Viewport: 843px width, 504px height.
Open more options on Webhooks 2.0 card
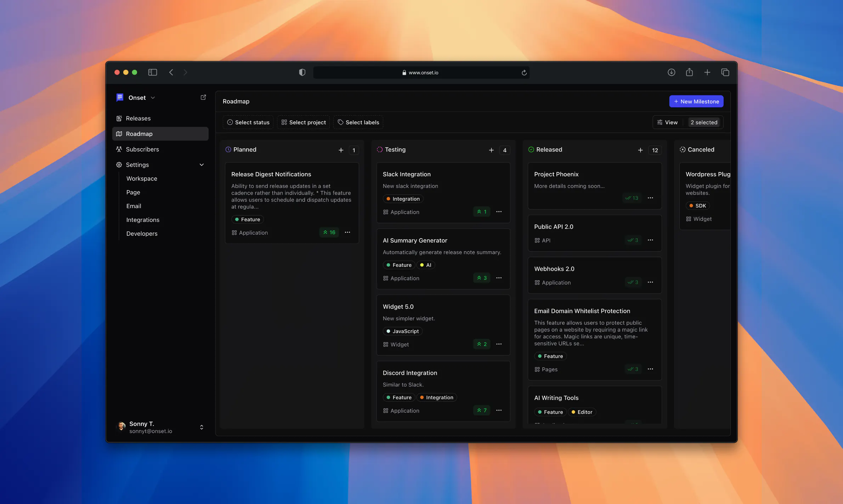650,282
